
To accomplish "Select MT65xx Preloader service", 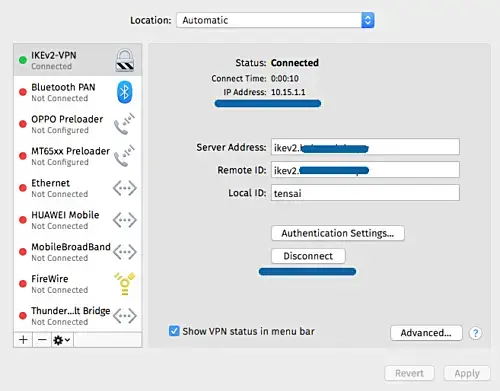I will [x=78, y=156].
